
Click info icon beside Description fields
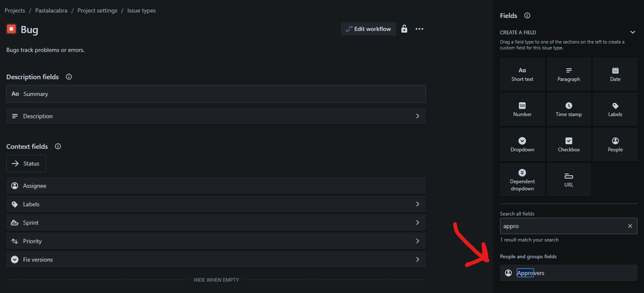tap(69, 77)
